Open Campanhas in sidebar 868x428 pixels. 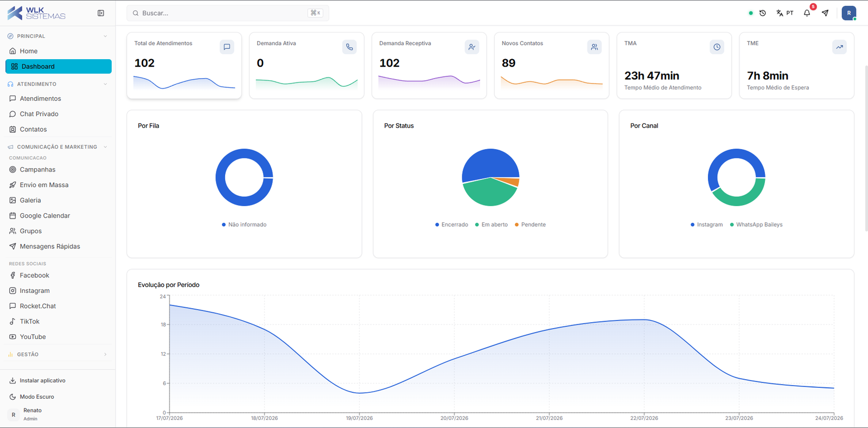[x=59, y=170]
